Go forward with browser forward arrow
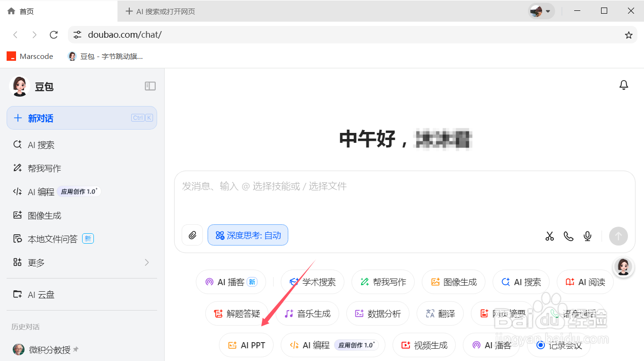The image size is (644, 361). (x=34, y=35)
